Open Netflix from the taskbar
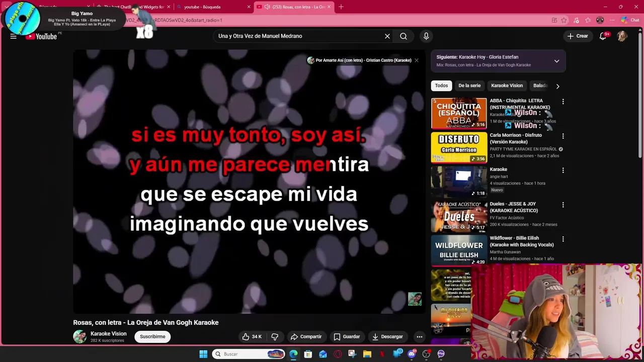Image resolution: width=644 pixels, height=362 pixels. click(382, 354)
